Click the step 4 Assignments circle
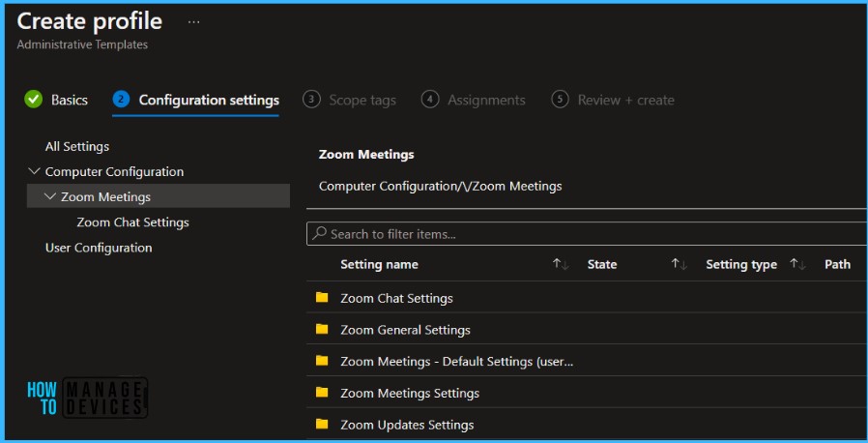 (x=430, y=100)
